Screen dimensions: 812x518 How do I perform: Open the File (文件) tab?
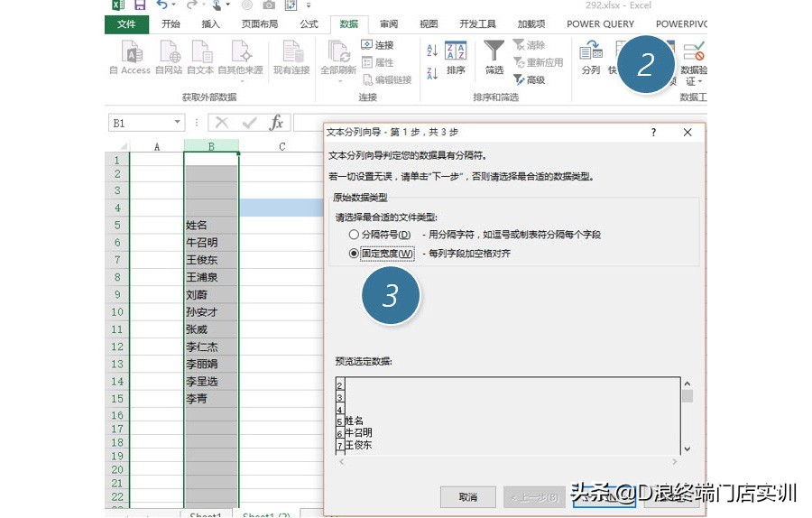(126, 23)
